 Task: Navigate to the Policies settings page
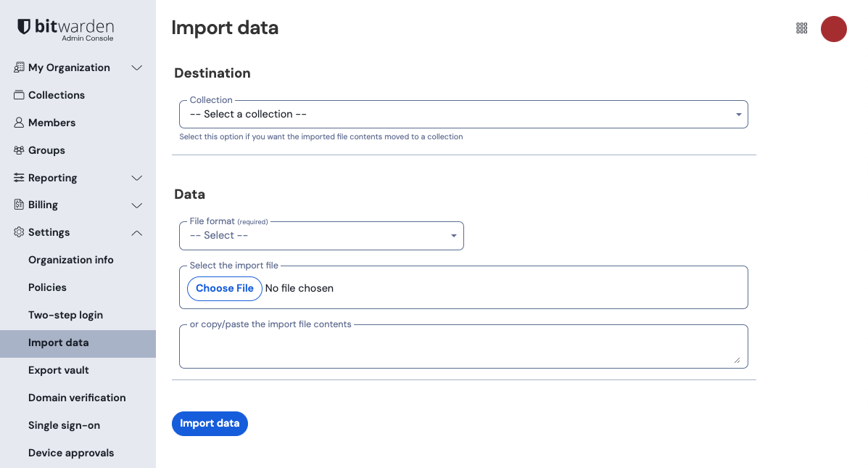coord(47,287)
